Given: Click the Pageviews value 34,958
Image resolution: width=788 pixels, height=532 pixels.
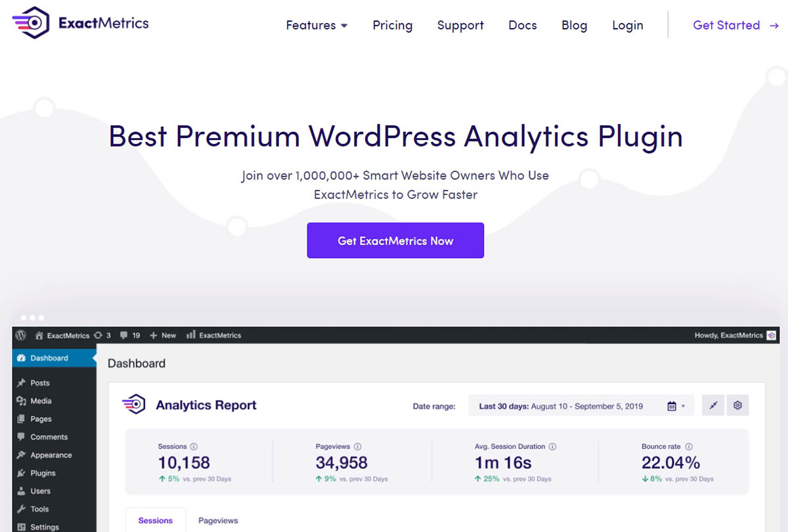Looking at the screenshot, I should [x=341, y=462].
